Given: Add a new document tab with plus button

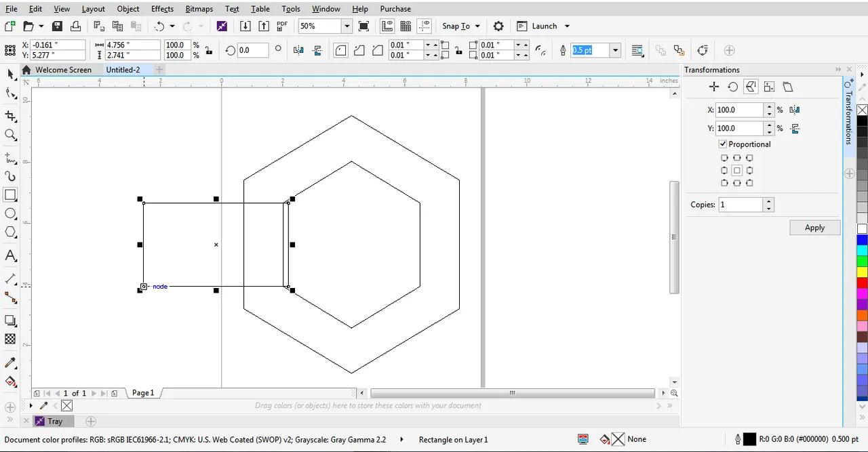Looking at the screenshot, I should (x=159, y=70).
